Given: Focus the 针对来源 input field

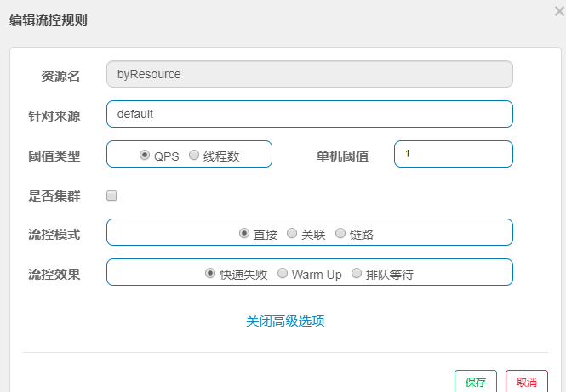Looking at the screenshot, I should click(x=309, y=114).
